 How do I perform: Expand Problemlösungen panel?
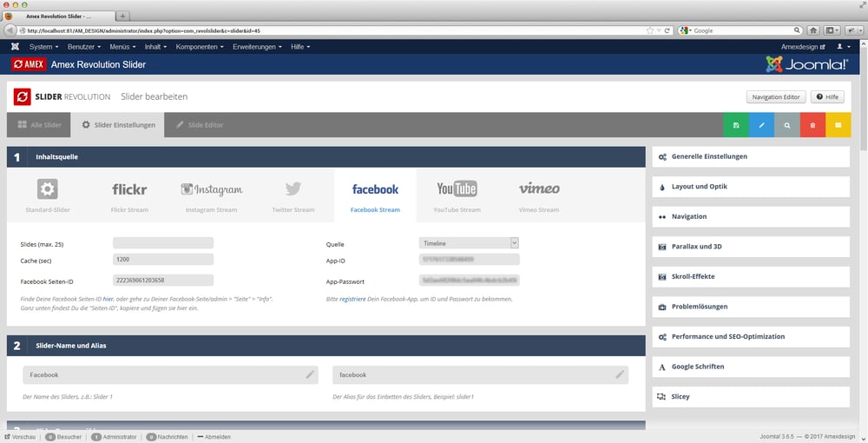(x=751, y=307)
